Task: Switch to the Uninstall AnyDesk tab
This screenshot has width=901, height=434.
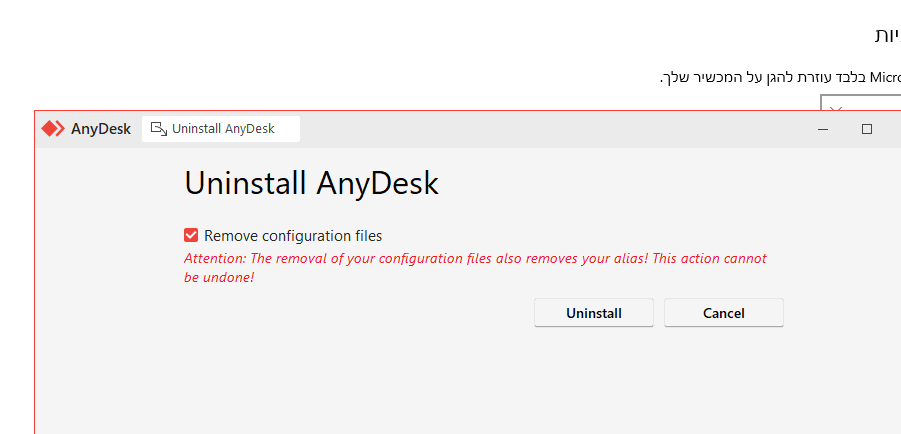Action: point(222,129)
